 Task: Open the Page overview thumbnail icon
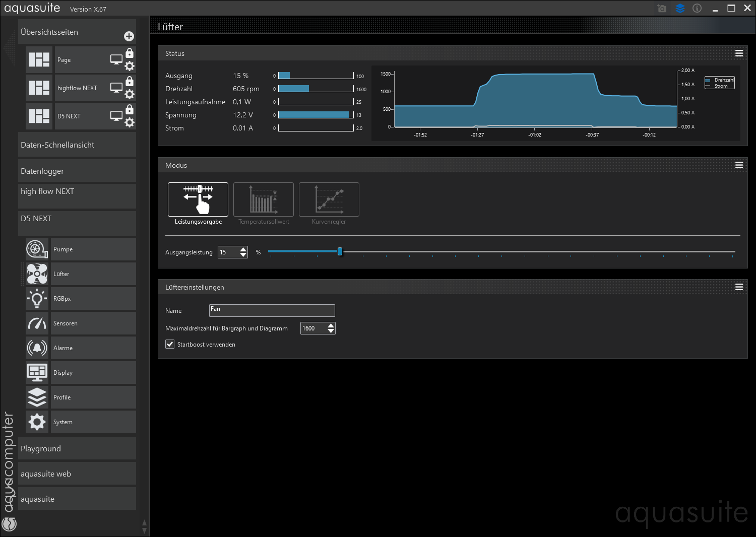coord(39,60)
